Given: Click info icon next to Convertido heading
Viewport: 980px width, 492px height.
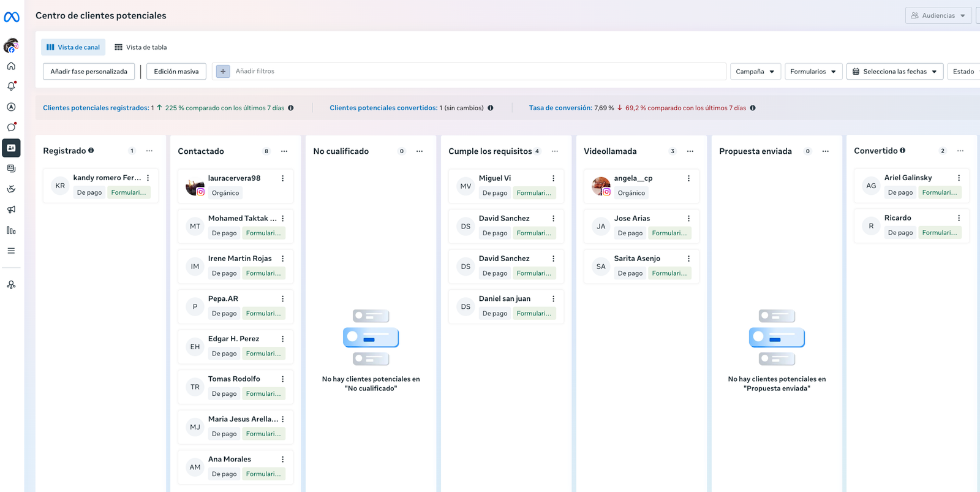Looking at the screenshot, I should (902, 150).
